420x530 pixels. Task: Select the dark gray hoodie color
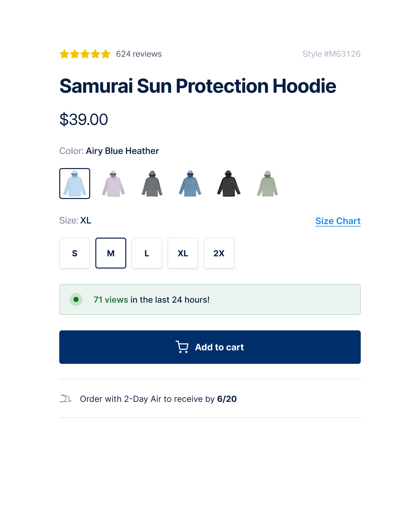[x=151, y=184]
